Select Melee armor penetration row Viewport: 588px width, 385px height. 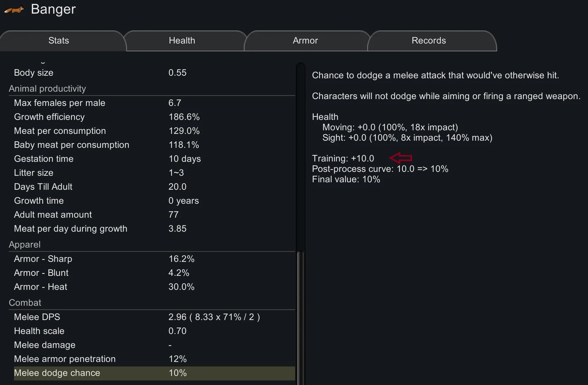coord(154,359)
